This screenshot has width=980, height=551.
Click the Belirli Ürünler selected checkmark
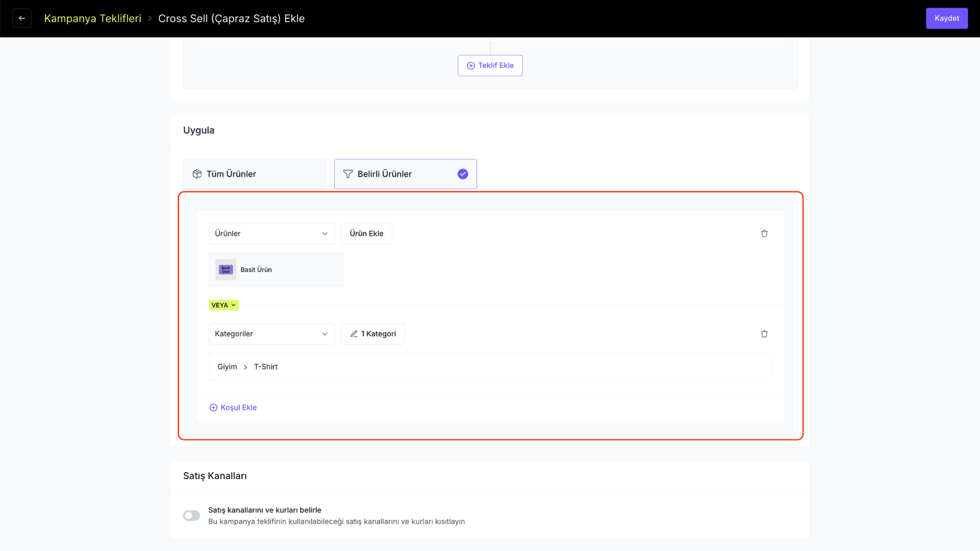coord(463,174)
